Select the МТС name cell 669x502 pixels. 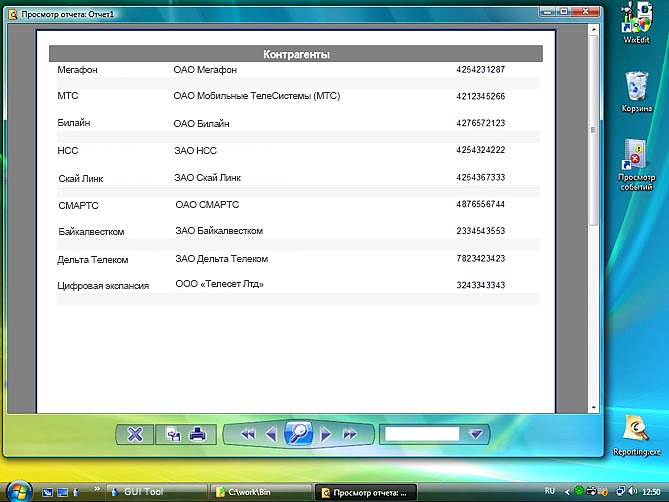pyautogui.click(x=68, y=96)
